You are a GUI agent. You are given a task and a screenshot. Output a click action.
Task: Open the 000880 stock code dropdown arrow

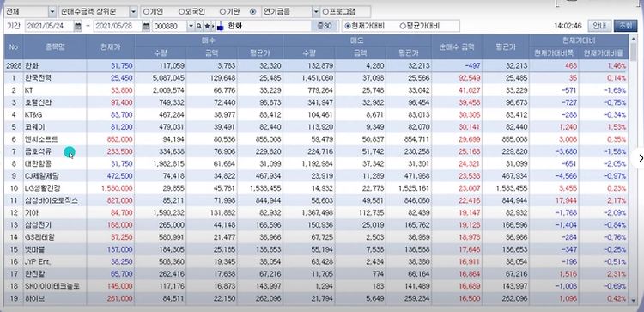click(191, 27)
